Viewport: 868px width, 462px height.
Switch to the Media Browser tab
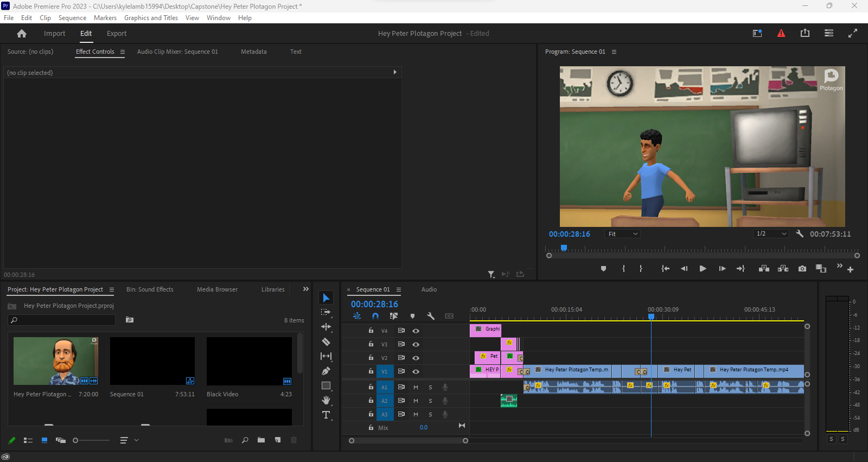(x=217, y=289)
